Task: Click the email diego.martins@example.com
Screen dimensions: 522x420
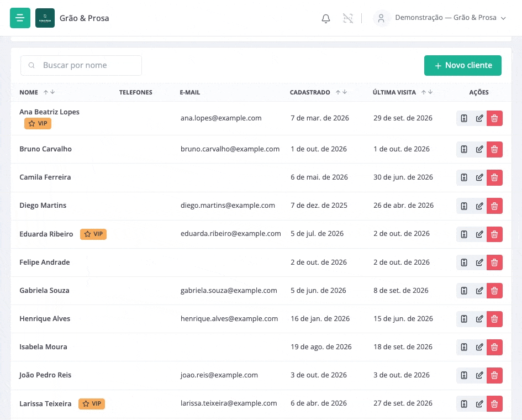Action: [228, 206]
